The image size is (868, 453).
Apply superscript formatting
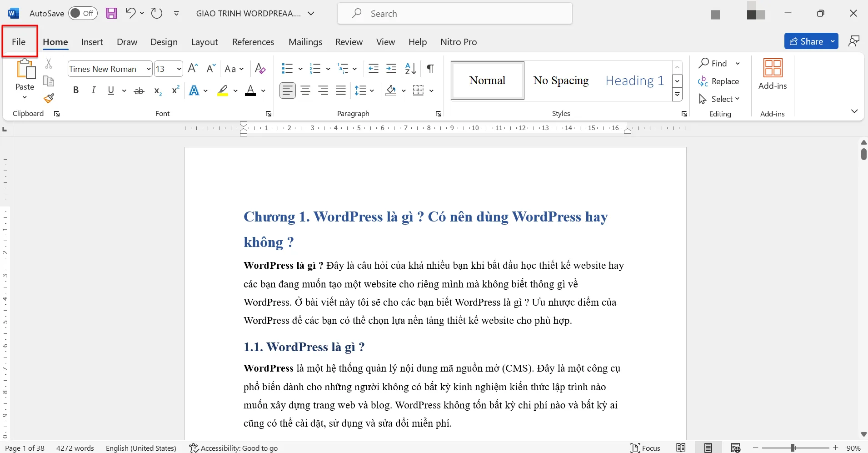[x=175, y=90]
